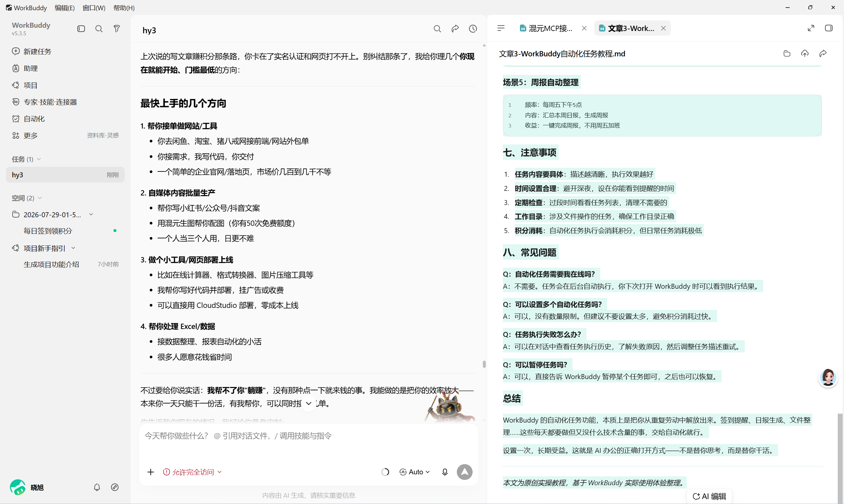Screen dimensions: 844x504
Task: Close the 混元MCP接... tab
Action: click(x=584, y=28)
